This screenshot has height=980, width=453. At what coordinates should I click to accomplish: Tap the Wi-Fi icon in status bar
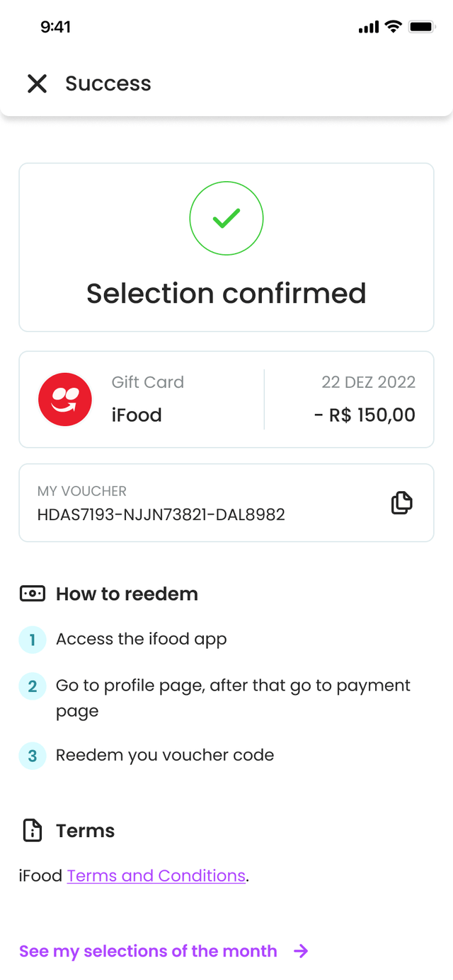(x=392, y=27)
